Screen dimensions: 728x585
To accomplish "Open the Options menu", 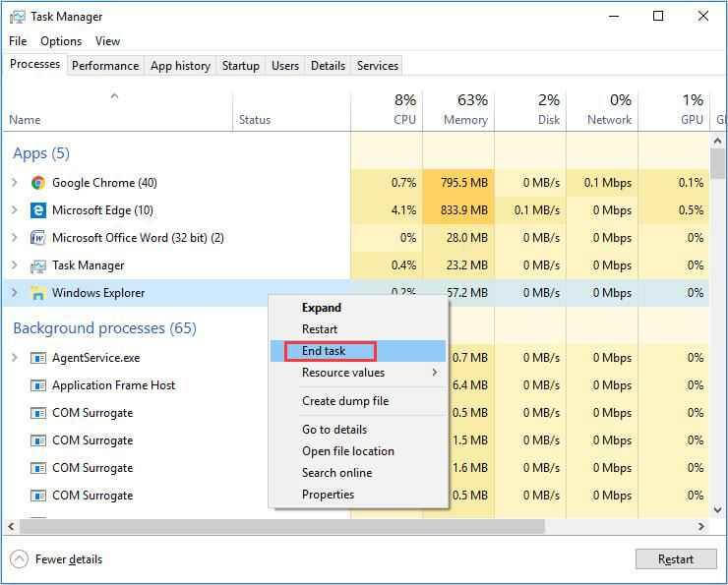I will [61, 41].
